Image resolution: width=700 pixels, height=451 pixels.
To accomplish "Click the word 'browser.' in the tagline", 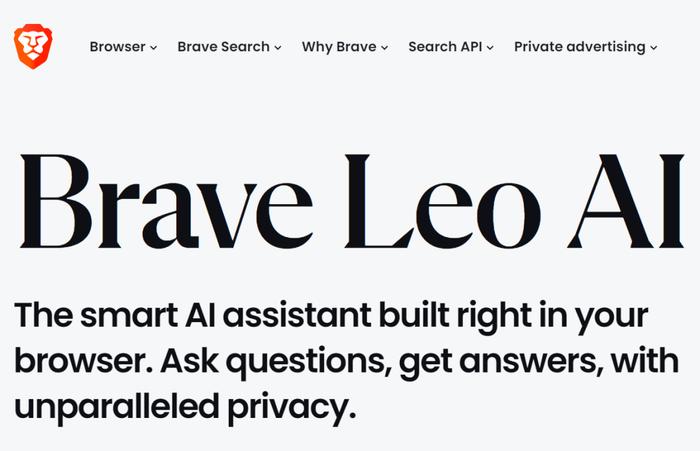I will (83, 361).
